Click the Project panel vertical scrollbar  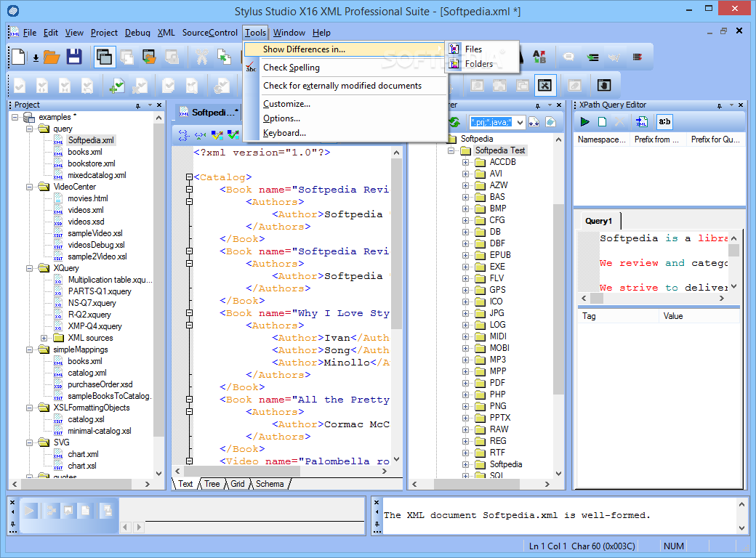pos(158,296)
